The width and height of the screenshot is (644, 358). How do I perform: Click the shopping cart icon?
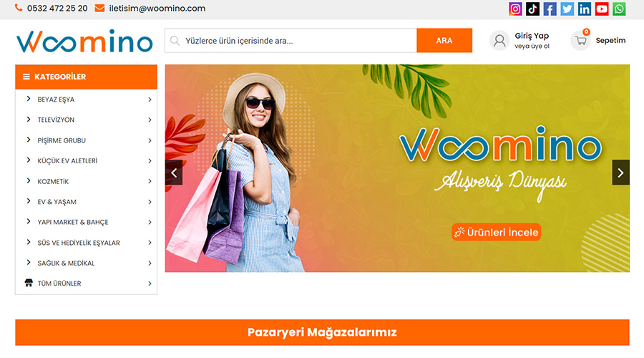point(580,40)
